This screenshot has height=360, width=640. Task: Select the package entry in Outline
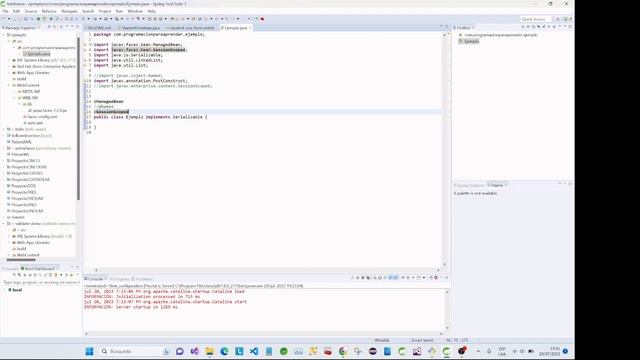coord(498,35)
